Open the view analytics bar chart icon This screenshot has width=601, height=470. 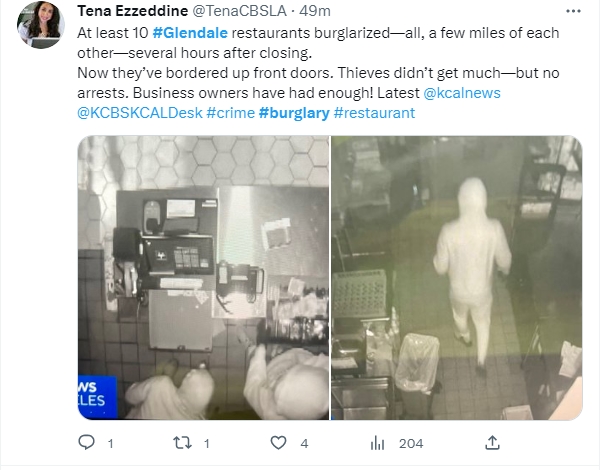coord(378,444)
